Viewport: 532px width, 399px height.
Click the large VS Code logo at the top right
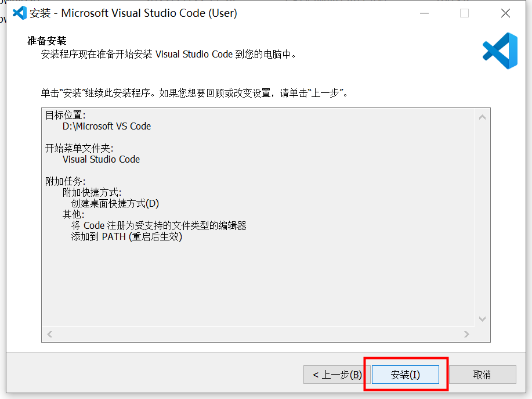(x=500, y=51)
